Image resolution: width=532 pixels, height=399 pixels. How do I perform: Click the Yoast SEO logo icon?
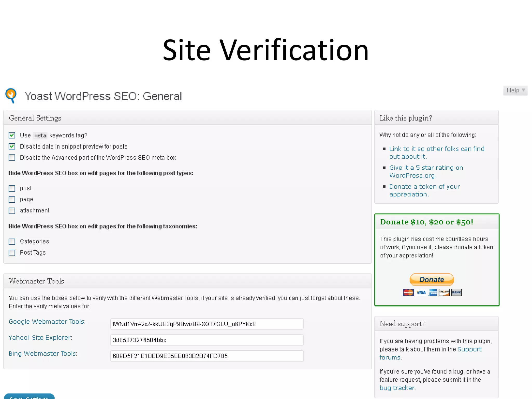(11, 96)
